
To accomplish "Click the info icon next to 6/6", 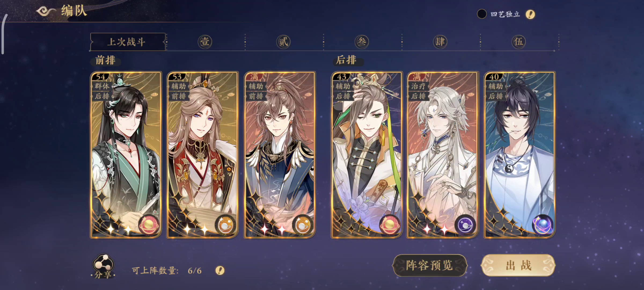I will [x=220, y=270].
